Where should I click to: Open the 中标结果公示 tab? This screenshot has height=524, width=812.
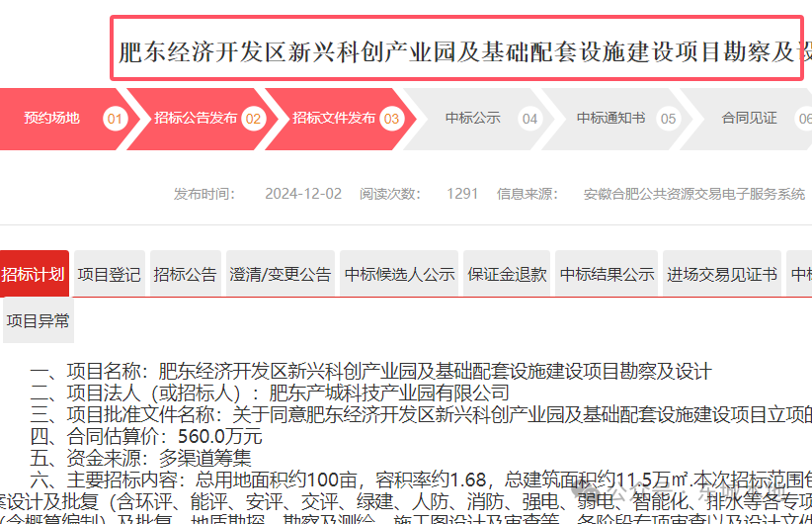tap(607, 274)
